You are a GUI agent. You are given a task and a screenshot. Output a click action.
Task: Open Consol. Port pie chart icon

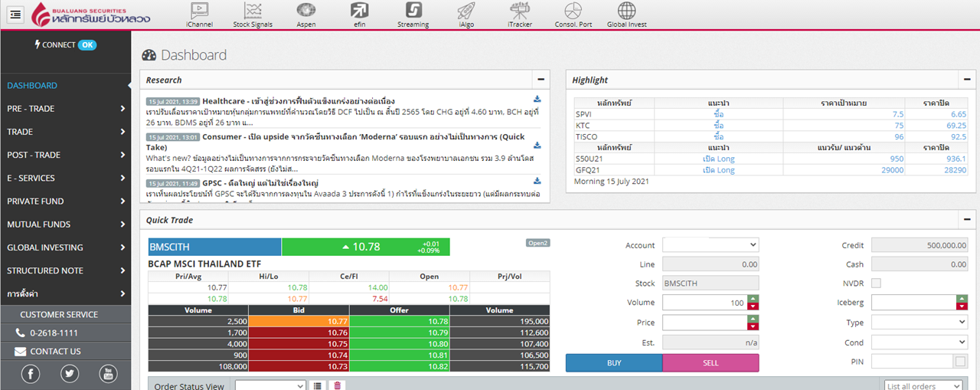573,15
